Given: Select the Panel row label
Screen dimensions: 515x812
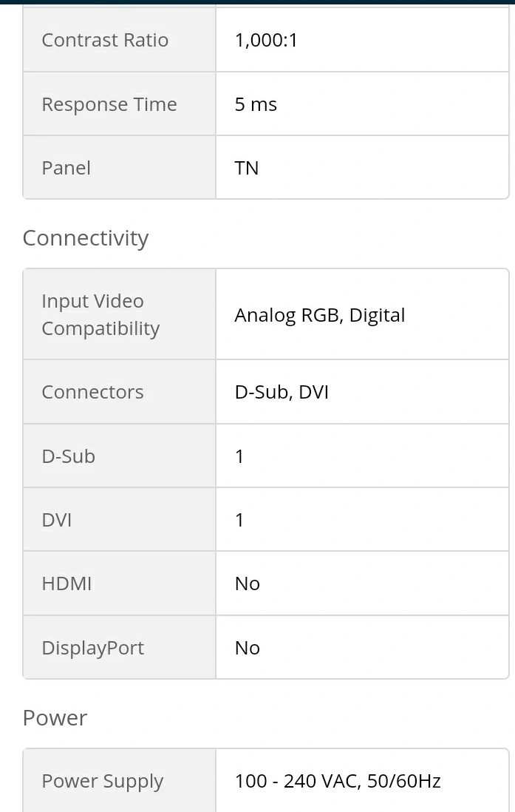Looking at the screenshot, I should point(66,168).
